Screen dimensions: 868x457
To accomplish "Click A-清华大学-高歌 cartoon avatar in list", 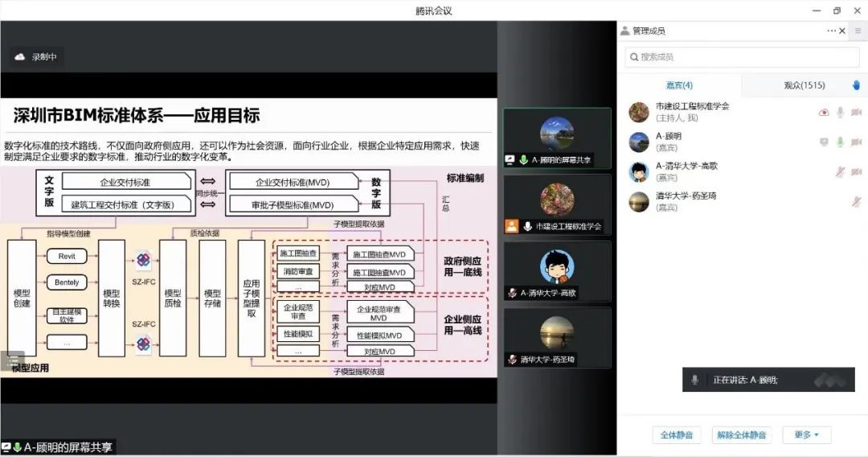I will 639,172.
